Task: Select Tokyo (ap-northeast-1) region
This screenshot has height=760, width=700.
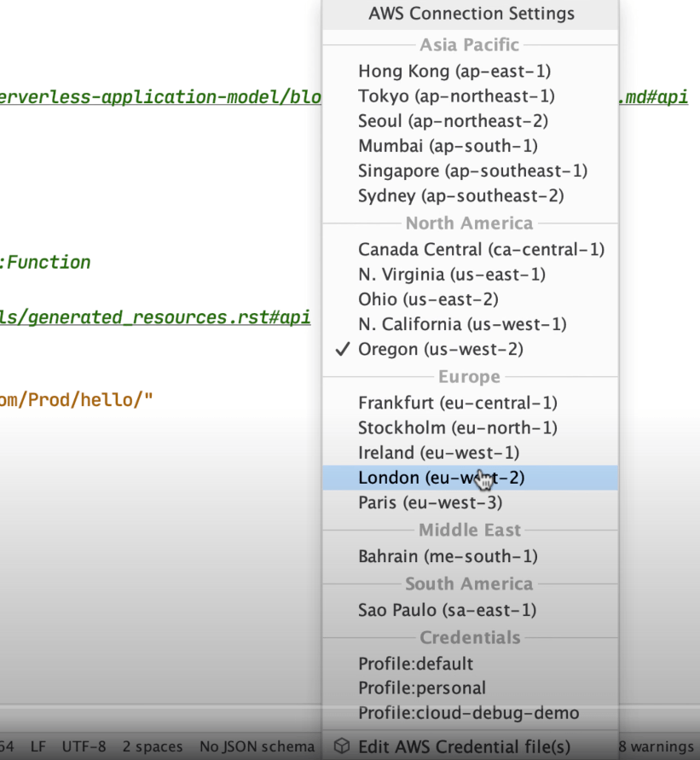Action: pos(456,96)
